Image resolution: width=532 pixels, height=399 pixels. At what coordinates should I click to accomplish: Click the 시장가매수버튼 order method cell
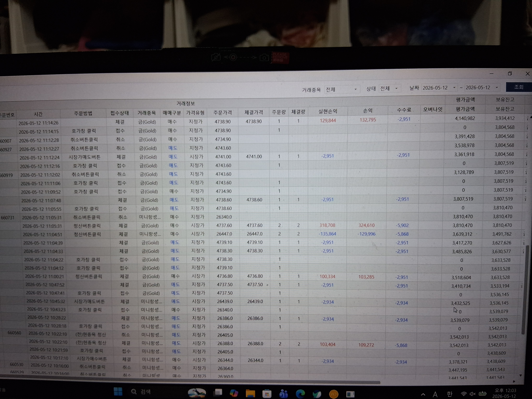pos(92,359)
